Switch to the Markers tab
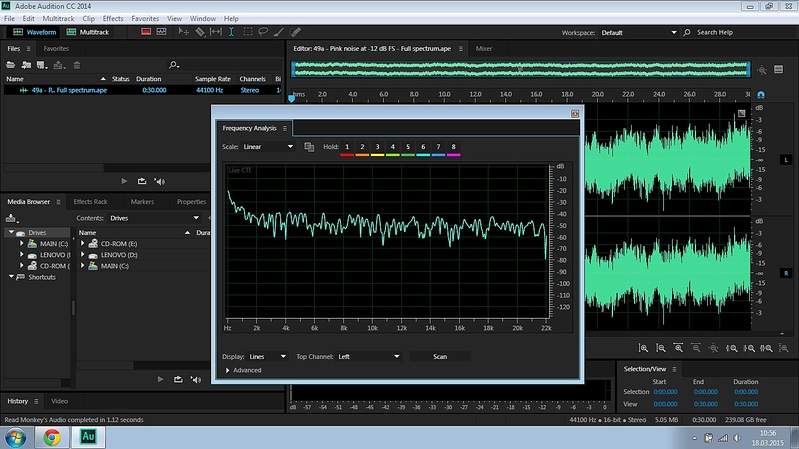This screenshot has height=449, width=799. (142, 202)
